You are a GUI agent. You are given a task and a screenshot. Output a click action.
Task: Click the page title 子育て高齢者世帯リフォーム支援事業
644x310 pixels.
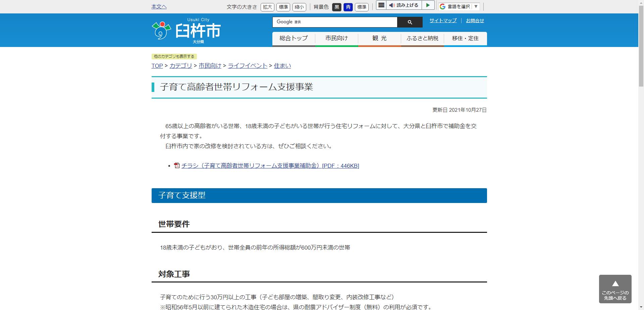pyautogui.click(x=236, y=87)
